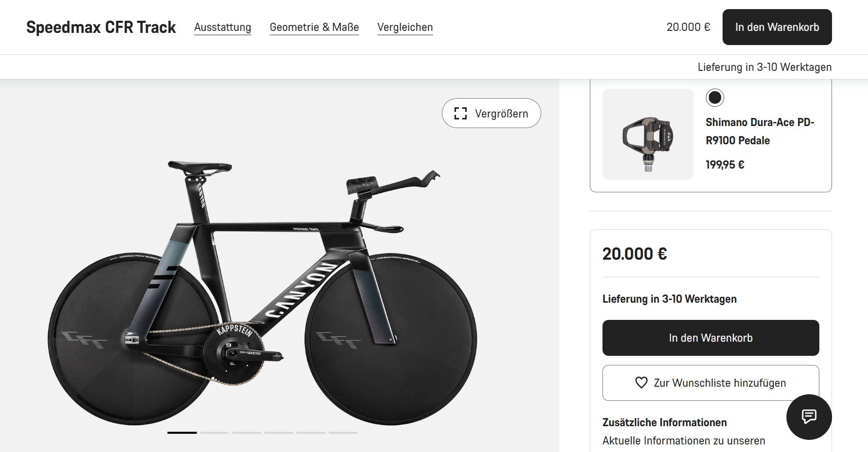
Task: Click In den Warenkorb below the price
Action: point(710,338)
